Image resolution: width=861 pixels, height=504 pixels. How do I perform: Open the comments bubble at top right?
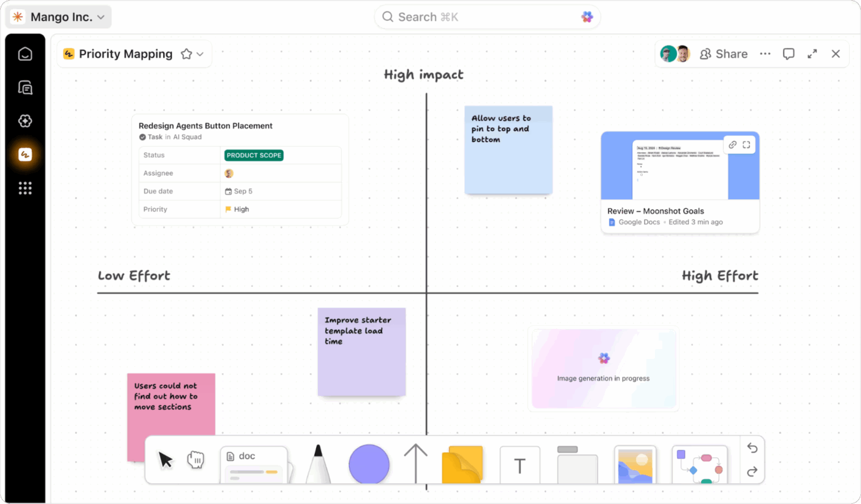[x=788, y=53]
